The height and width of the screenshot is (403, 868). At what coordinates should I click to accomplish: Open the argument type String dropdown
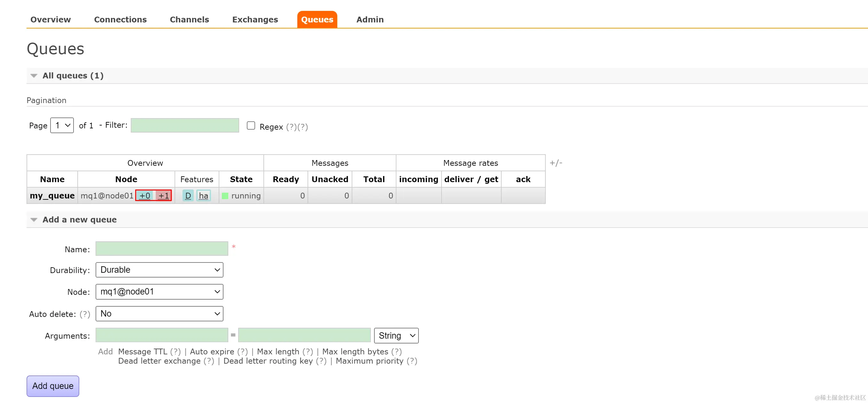tap(396, 336)
